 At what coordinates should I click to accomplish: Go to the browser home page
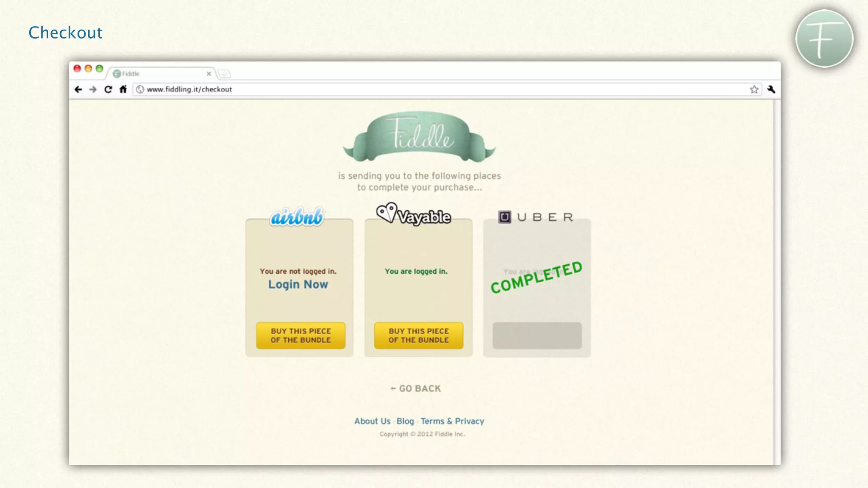pos(123,89)
